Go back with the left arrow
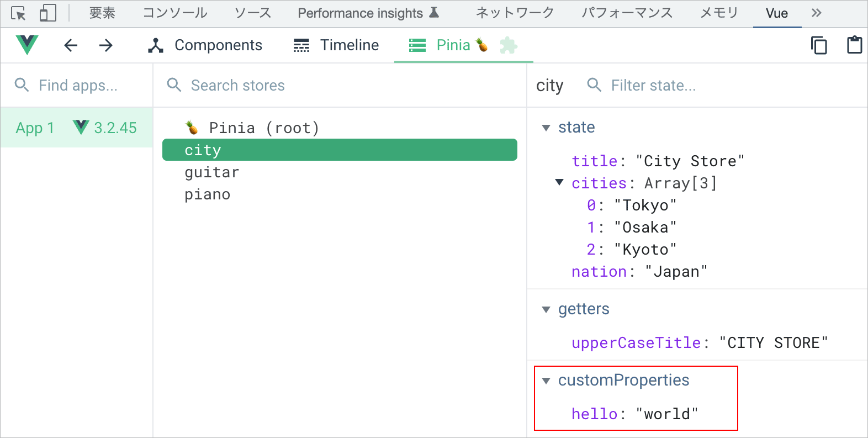The height and width of the screenshot is (438, 868). tap(71, 45)
